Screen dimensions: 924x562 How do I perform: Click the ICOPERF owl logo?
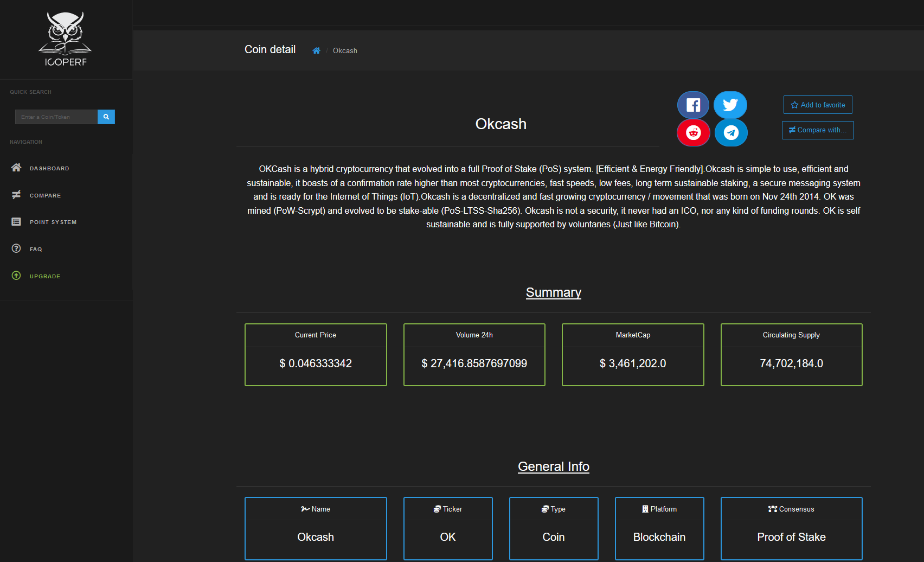65,39
